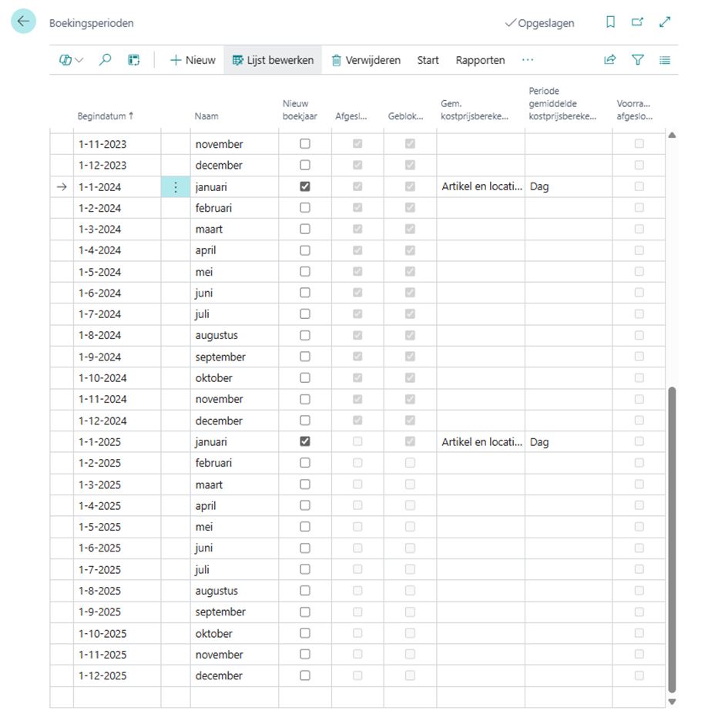Click the bookmark icon
Viewport: 728px width, 714px height.
[x=610, y=22]
